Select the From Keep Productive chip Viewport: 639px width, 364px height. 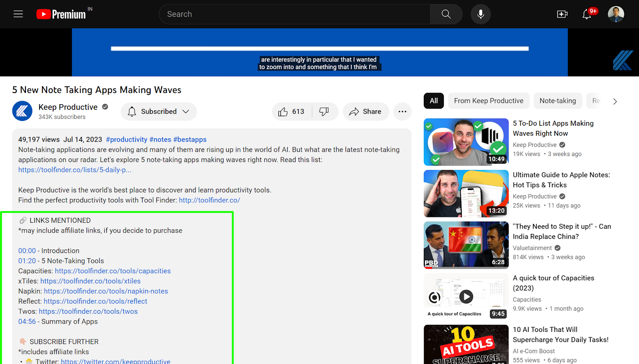[x=488, y=101]
